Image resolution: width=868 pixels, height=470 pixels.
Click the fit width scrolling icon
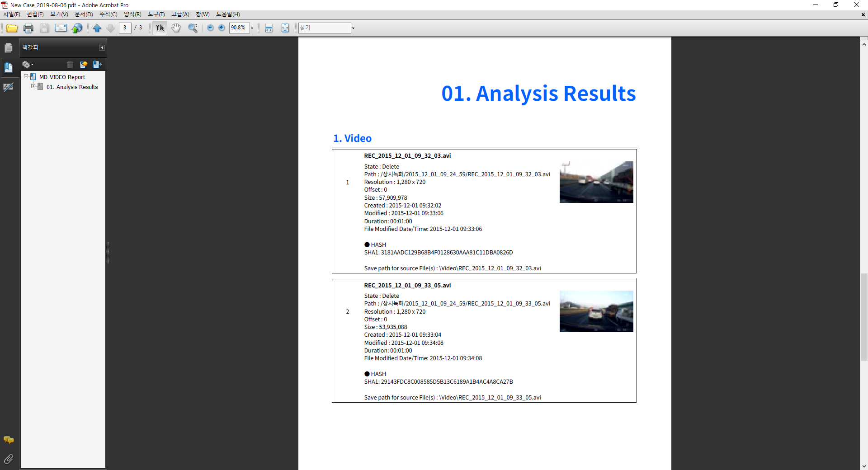click(x=269, y=28)
